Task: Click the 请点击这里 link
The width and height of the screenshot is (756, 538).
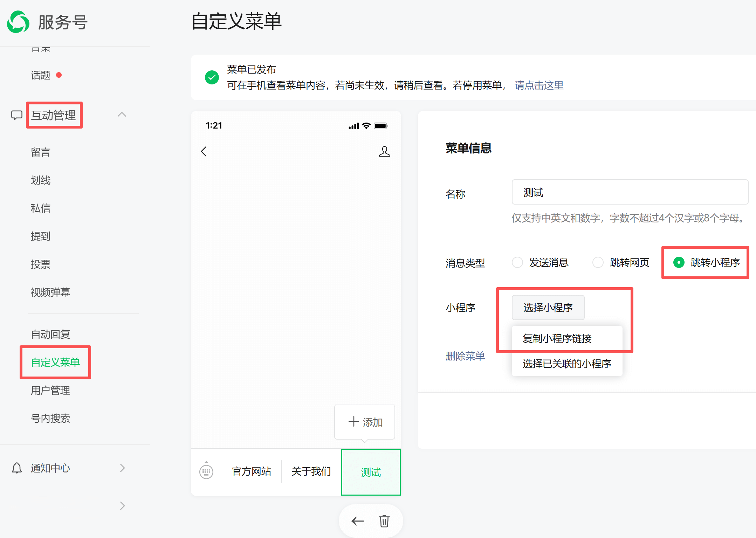Action: pos(539,85)
